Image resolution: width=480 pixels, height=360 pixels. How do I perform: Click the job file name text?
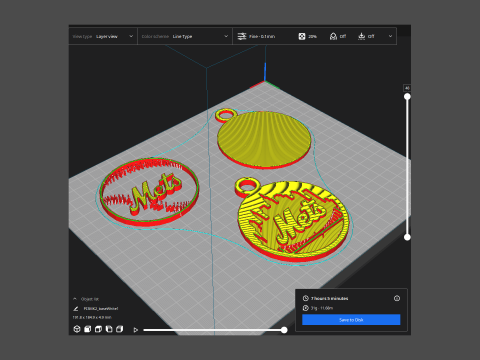[x=101, y=309]
